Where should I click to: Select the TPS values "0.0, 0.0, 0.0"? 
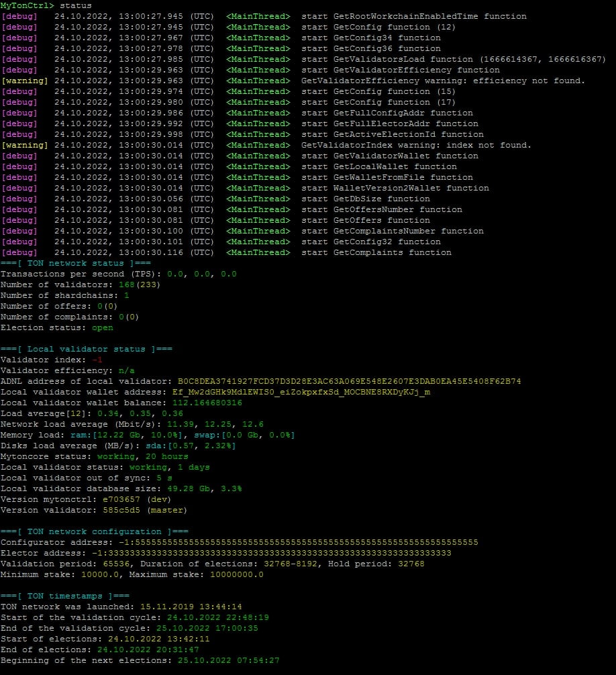point(202,274)
